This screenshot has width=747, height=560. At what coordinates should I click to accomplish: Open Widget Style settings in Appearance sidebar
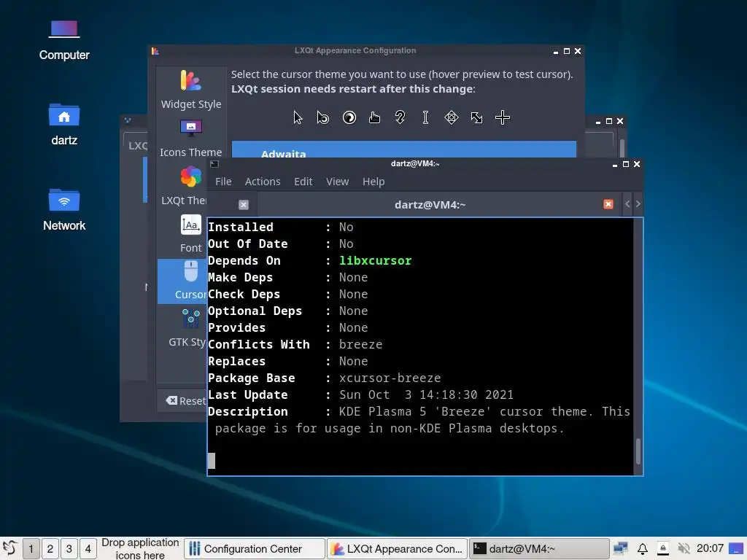click(191, 90)
